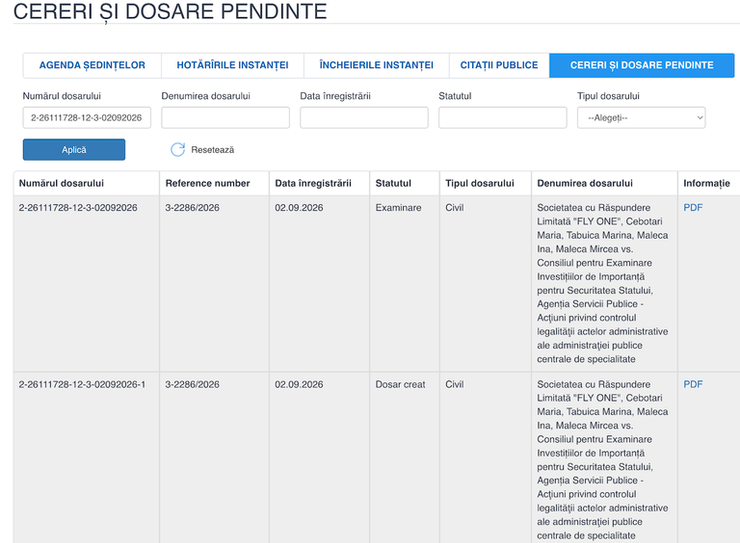Click the Data înregistrării filter field

tap(364, 117)
